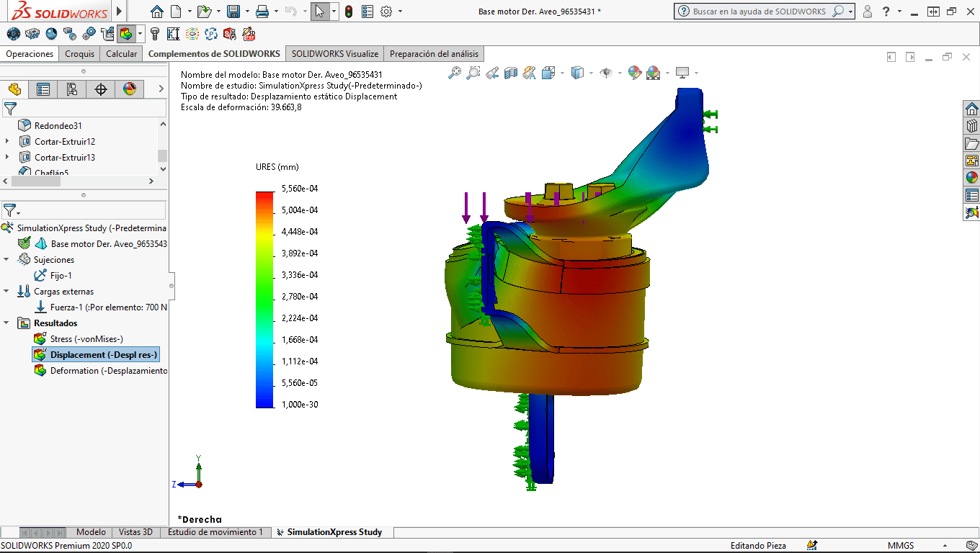The width and height of the screenshot is (980, 553).
Task: Switch to the PropertyManager tab icon
Action: [43, 89]
